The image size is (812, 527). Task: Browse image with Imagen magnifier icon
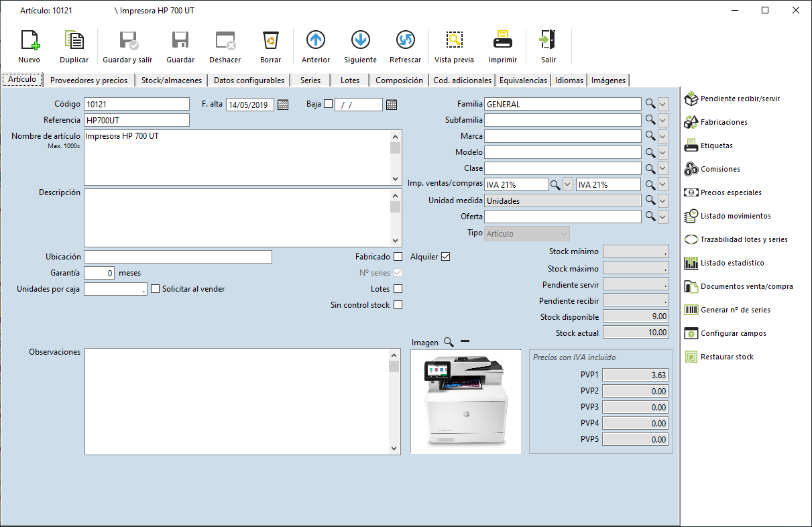point(449,342)
